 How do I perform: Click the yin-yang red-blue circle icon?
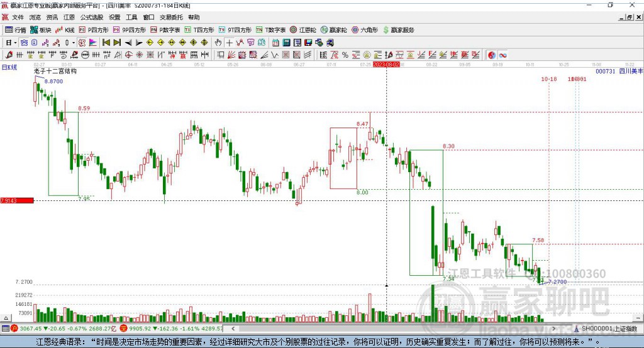[x=492, y=55]
